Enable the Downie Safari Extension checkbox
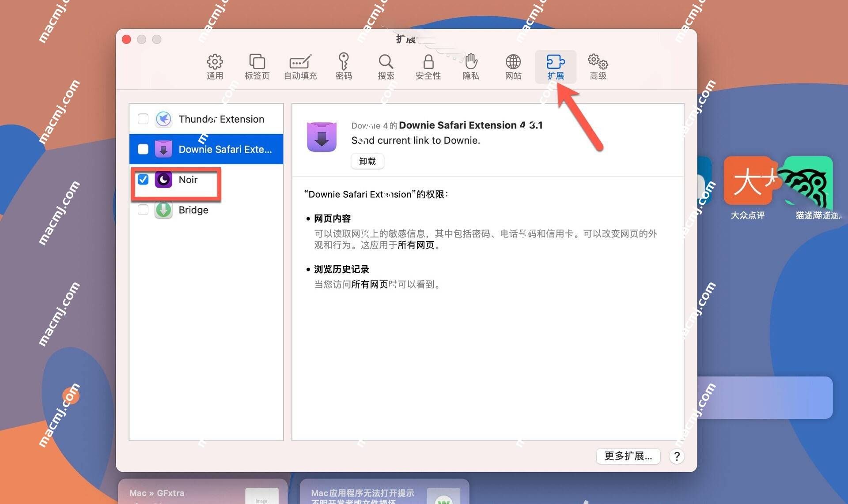This screenshot has width=848, height=504. coord(143,149)
